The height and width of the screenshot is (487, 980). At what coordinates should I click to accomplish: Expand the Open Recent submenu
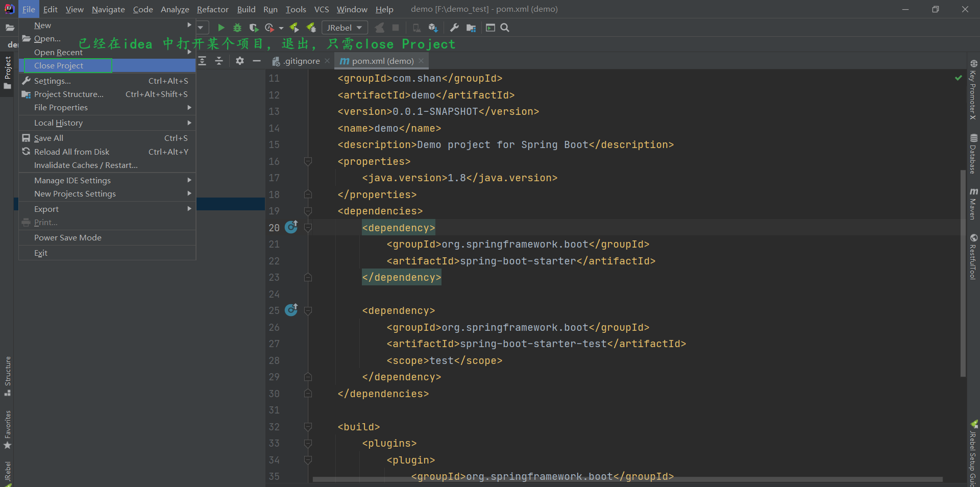point(107,52)
